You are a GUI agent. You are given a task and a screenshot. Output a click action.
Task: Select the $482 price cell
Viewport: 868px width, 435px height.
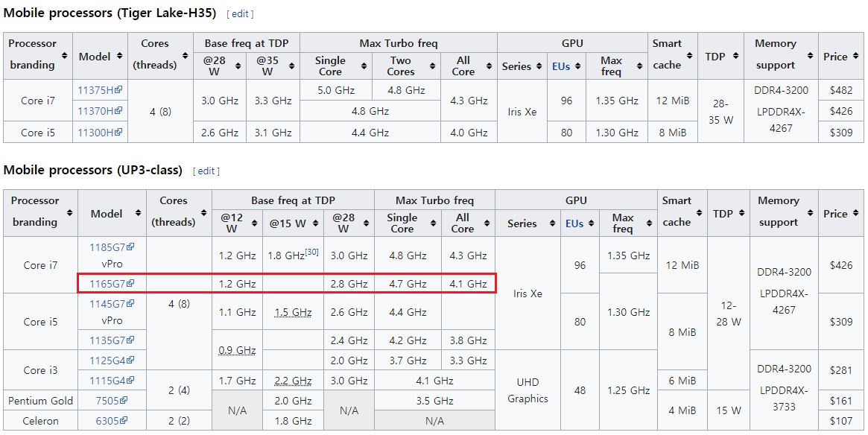841,89
